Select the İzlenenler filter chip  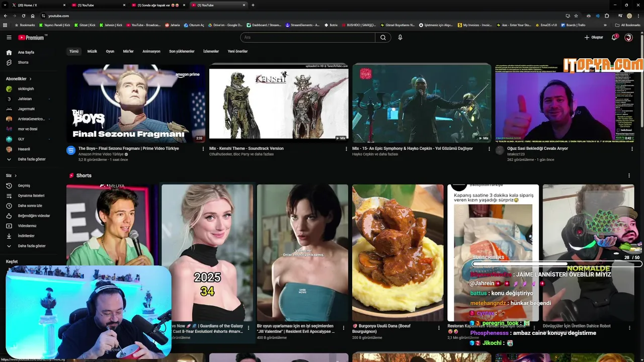point(211,51)
